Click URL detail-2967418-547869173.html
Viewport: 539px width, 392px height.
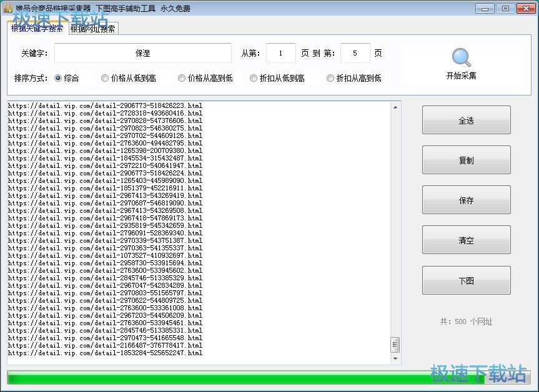coord(105,218)
